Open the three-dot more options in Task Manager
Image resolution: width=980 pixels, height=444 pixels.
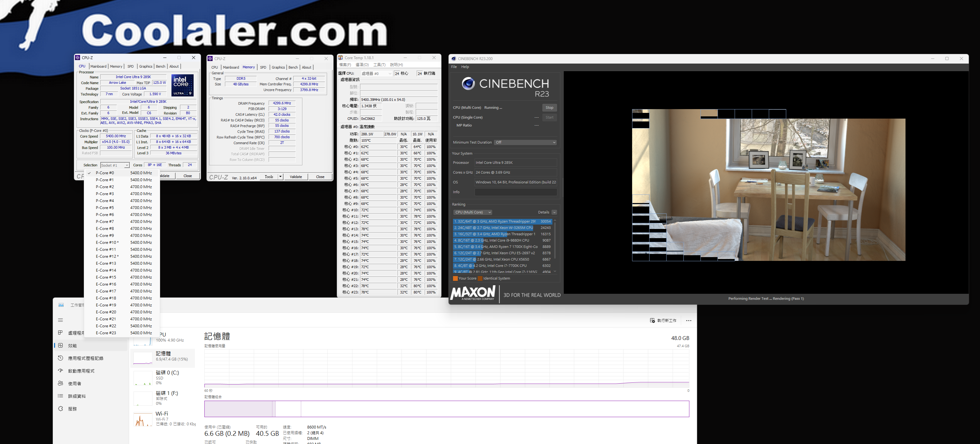click(688, 321)
